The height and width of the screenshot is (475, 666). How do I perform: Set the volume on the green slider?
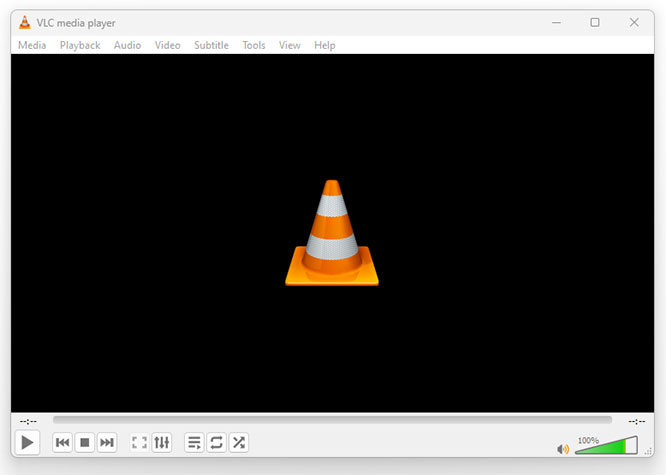pyautogui.click(x=607, y=445)
